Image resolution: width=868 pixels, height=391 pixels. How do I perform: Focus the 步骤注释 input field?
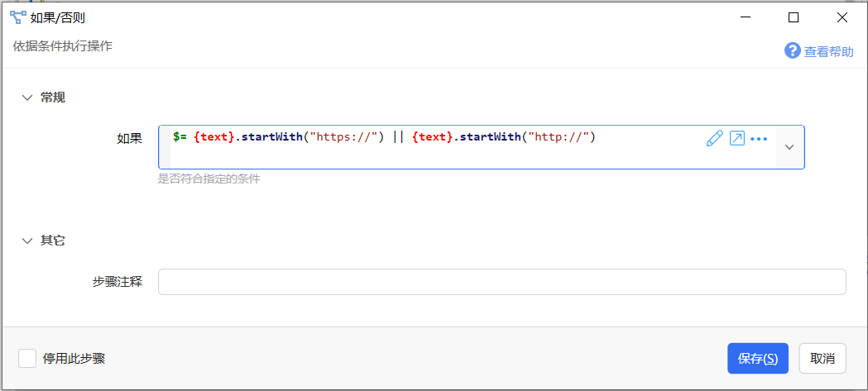pos(502,282)
